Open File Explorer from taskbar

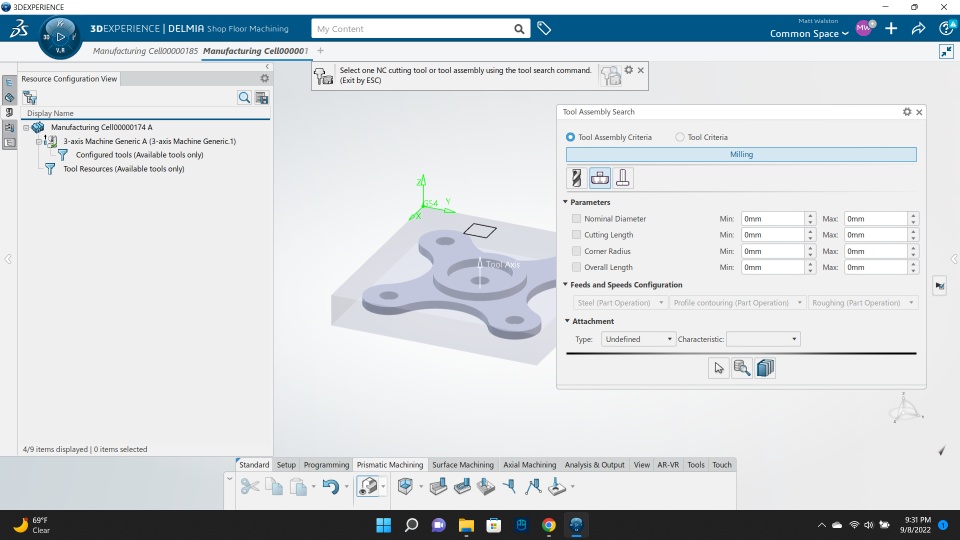466,525
